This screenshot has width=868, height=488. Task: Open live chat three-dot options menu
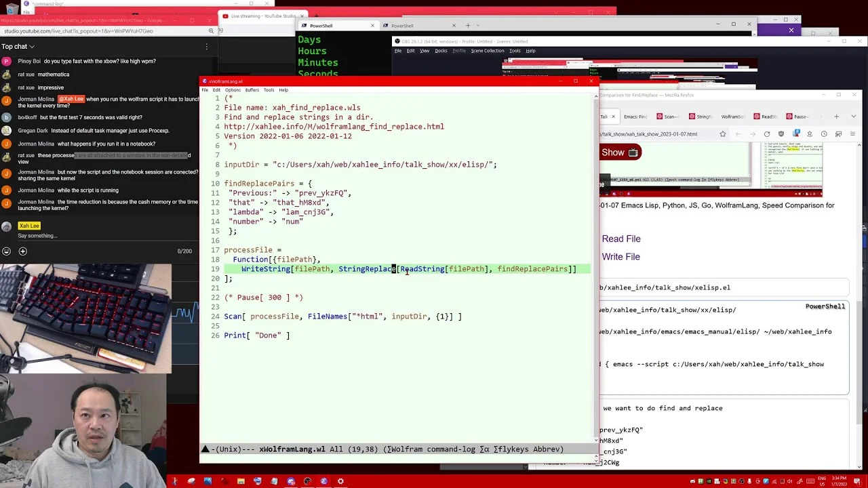tap(206, 46)
